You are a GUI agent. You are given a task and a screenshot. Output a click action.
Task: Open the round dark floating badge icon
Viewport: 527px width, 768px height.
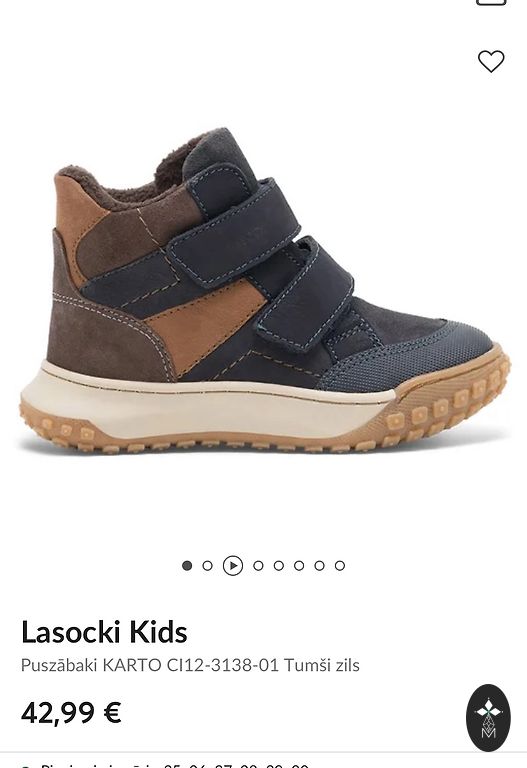tap(488, 718)
